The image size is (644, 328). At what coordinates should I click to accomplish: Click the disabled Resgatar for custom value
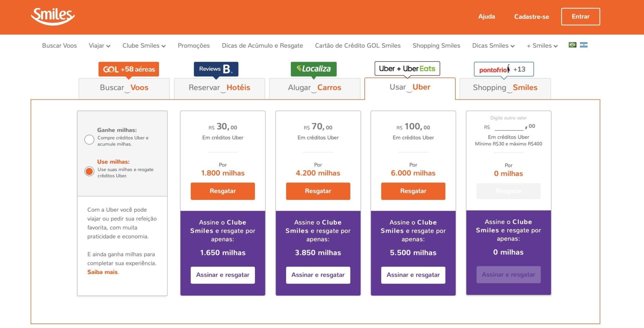(x=508, y=191)
